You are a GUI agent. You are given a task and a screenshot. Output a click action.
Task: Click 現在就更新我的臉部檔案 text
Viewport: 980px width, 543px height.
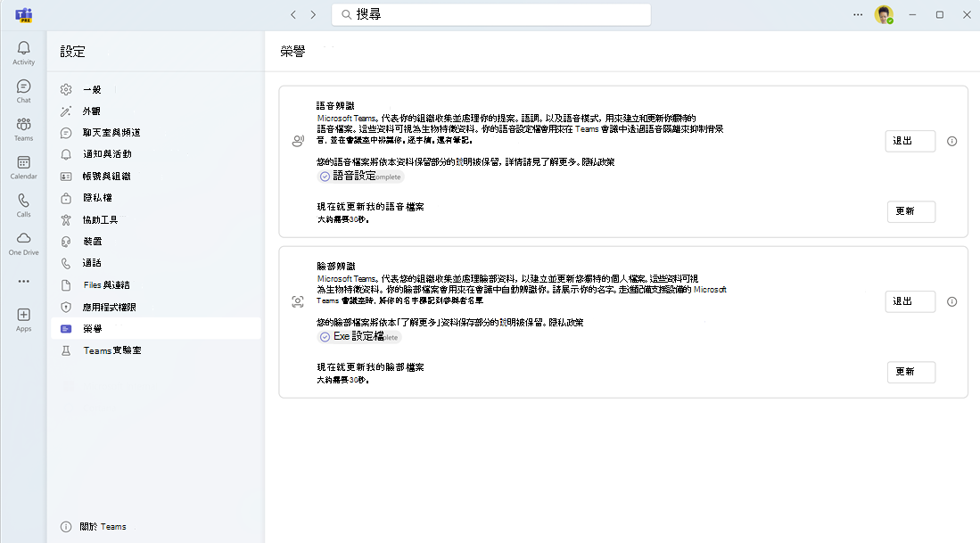pyautogui.click(x=371, y=367)
